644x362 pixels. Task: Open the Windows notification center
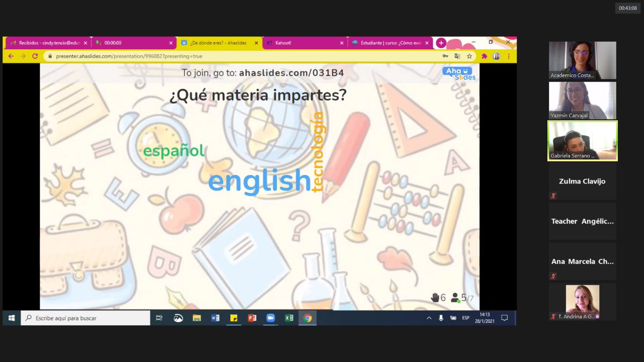pyautogui.click(x=504, y=318)
